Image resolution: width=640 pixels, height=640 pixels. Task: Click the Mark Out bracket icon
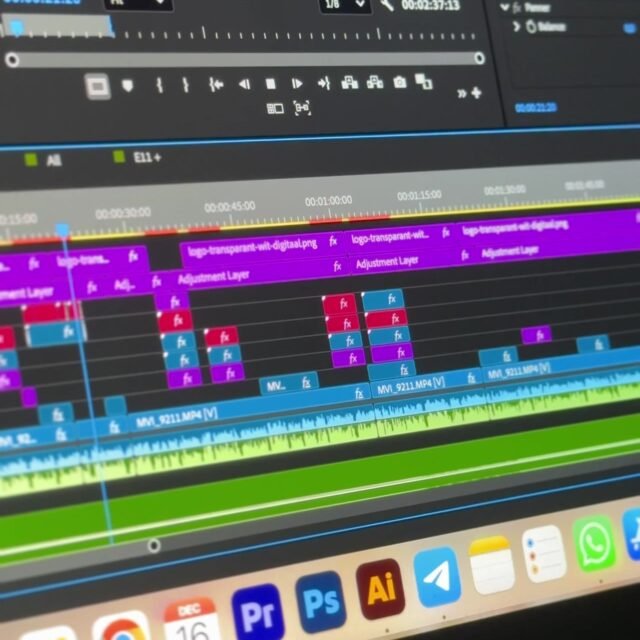pyautogui.click(x=186, y=84)
